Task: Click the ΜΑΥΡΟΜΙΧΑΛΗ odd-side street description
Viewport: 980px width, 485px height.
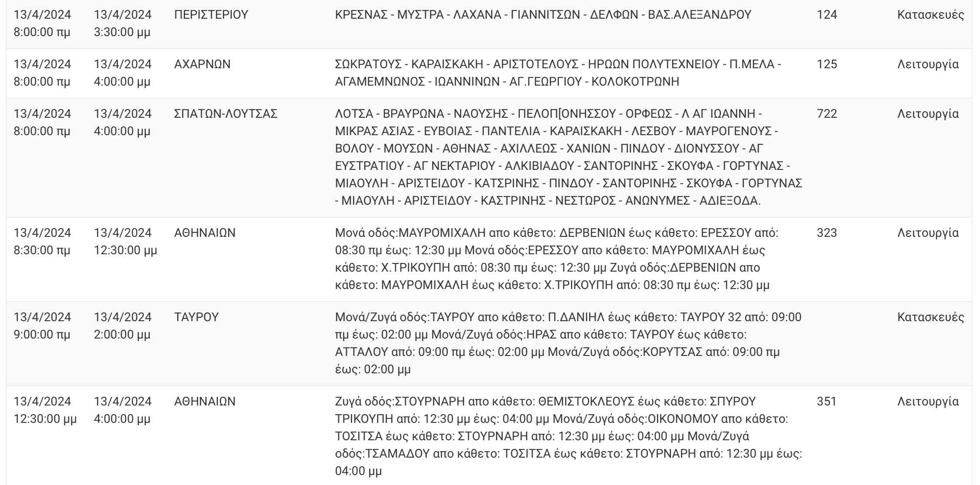Action: pyautogui.click(x=557, y=259)
